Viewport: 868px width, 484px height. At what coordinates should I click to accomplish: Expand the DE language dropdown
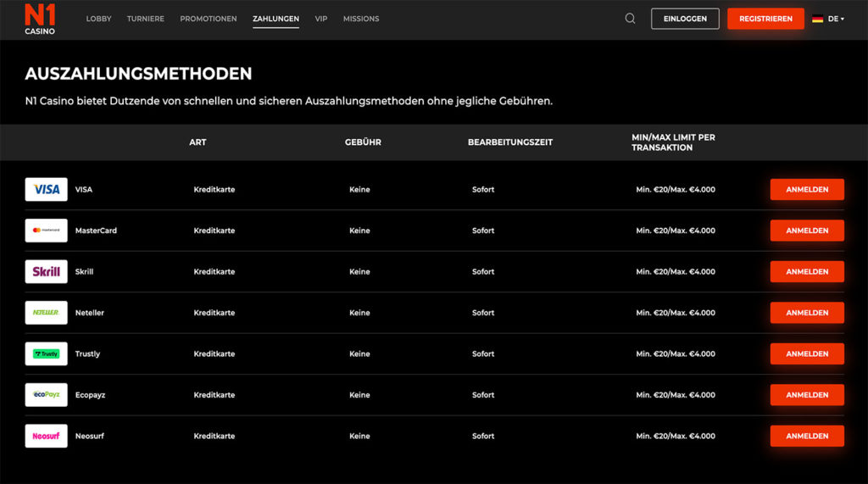[836, 19]
